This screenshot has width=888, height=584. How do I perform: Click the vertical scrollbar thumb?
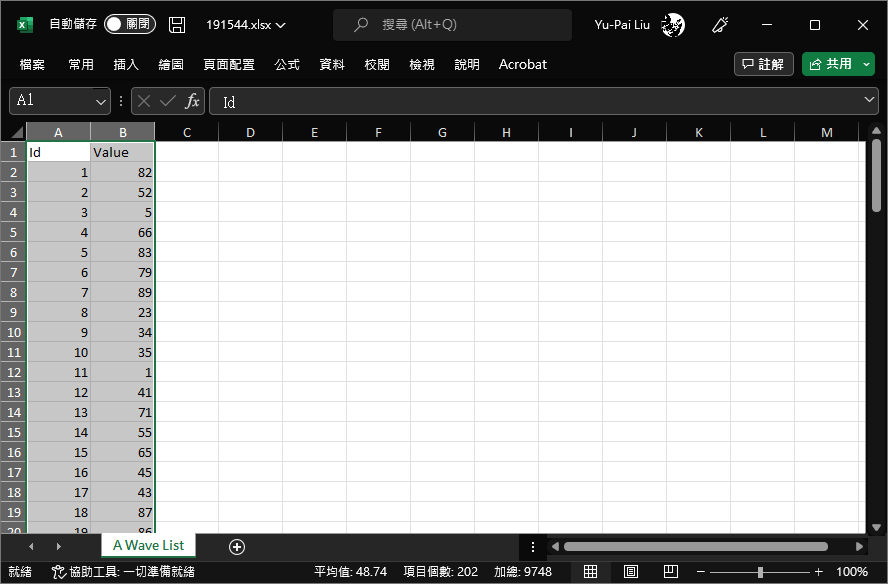(877, 175)
